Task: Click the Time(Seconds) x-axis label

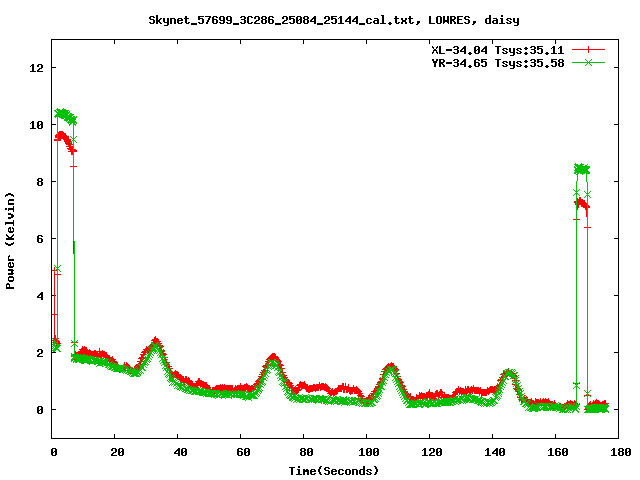Action: (x=334, y=471)
